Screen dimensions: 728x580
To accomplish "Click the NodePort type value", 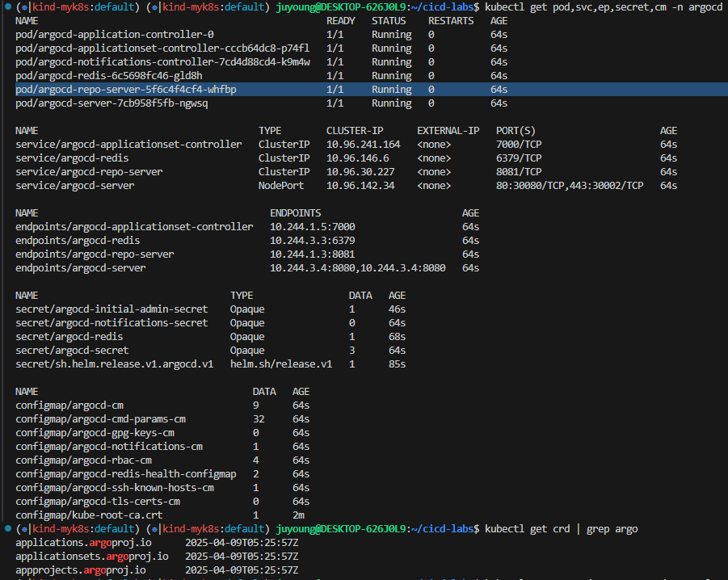I will pyautogui.click(x=281, y=186).
